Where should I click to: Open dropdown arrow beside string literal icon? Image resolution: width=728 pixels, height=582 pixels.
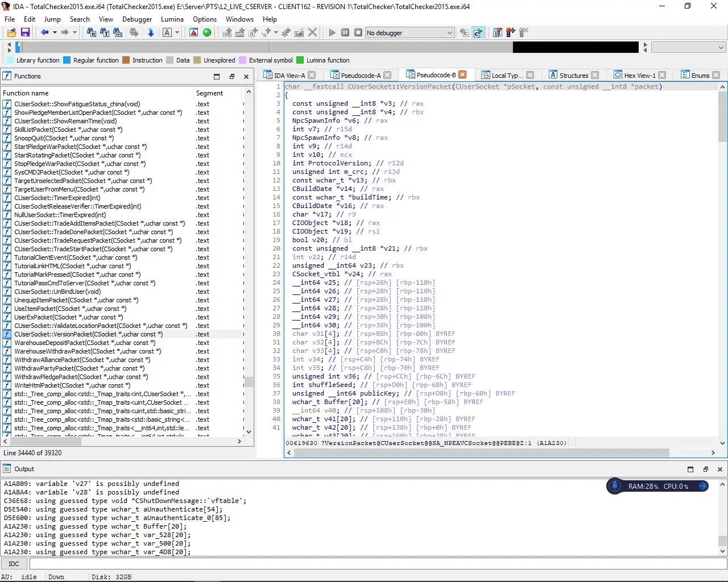276,32
